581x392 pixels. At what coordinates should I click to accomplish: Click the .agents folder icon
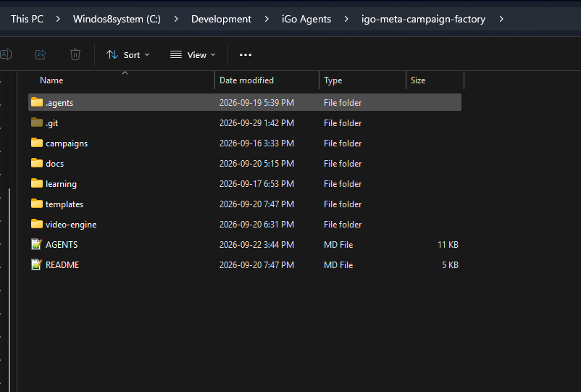(37, 102)
